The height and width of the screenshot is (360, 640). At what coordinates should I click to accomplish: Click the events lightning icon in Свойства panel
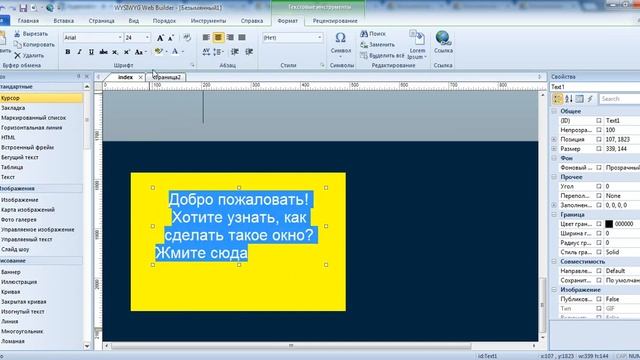[x=590, y=99]
